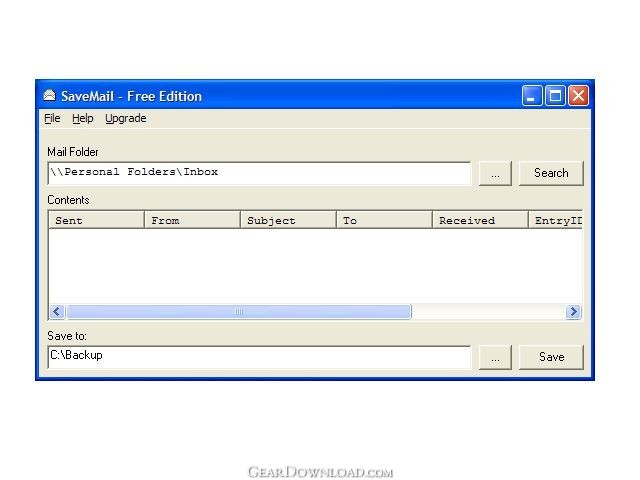The height and width of the screenshot is (480, 640).
Task: Sort by the Received column header
Action: 480,220
